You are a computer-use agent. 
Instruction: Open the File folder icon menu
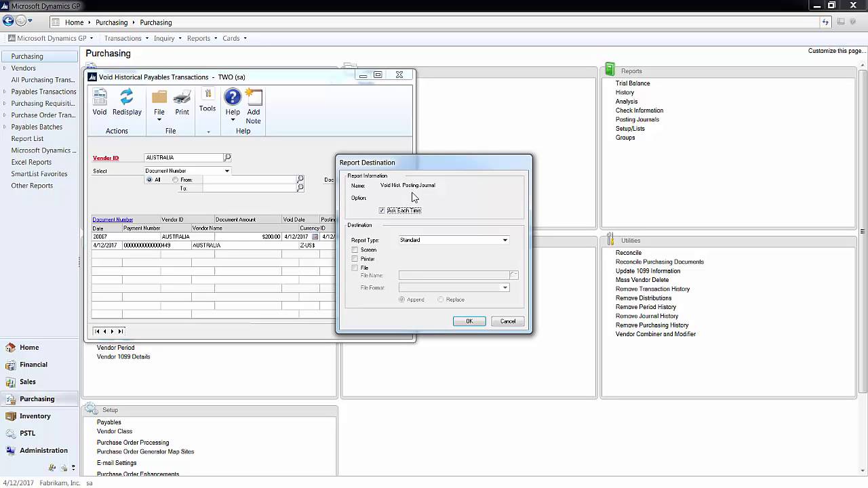click(159, 98)
